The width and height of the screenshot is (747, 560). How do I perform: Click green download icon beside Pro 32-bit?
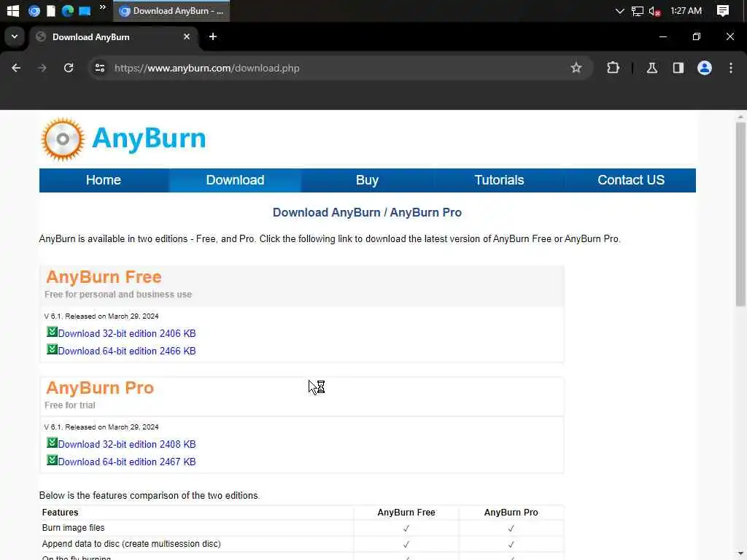pos(52,443)
